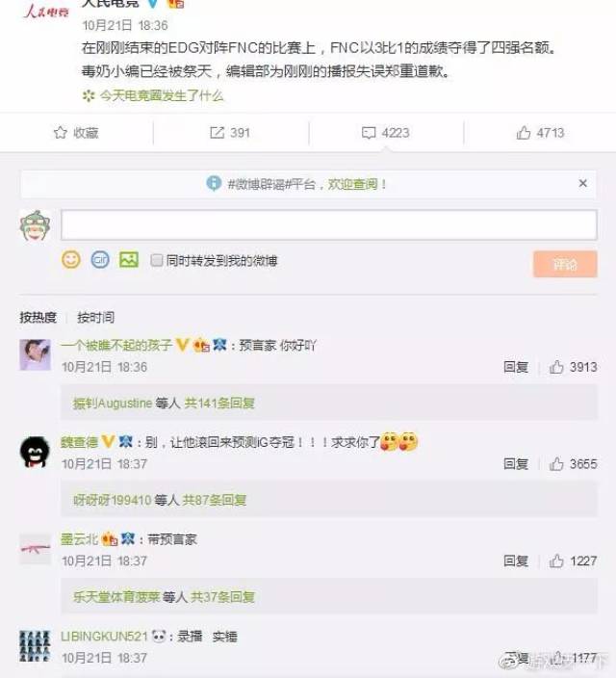616x678 pixels.
Task: Switch to 按时间 sorting tab
Action: click(96, 318)
